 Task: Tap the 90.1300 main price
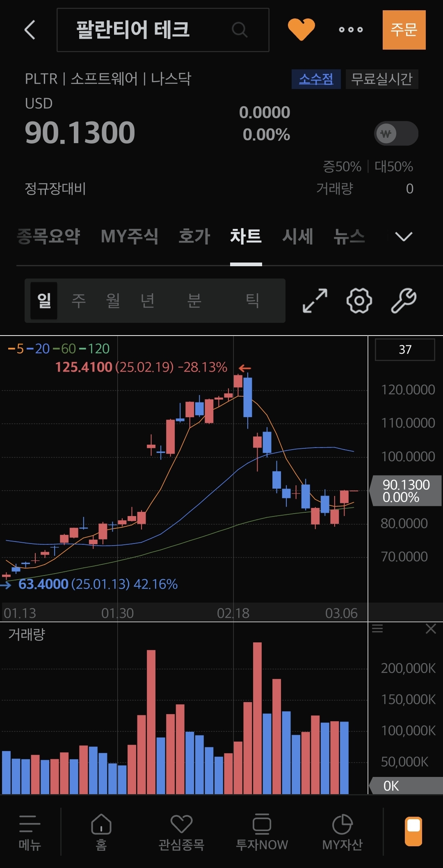[x=80, y=133]
